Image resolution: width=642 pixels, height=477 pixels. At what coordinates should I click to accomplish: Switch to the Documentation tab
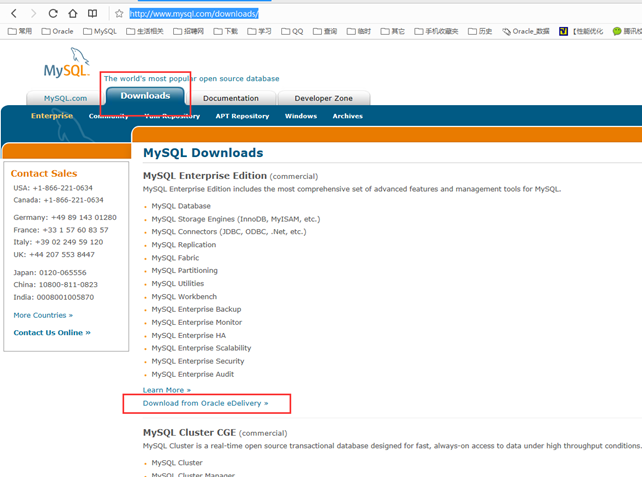click(x=231, y=98)
